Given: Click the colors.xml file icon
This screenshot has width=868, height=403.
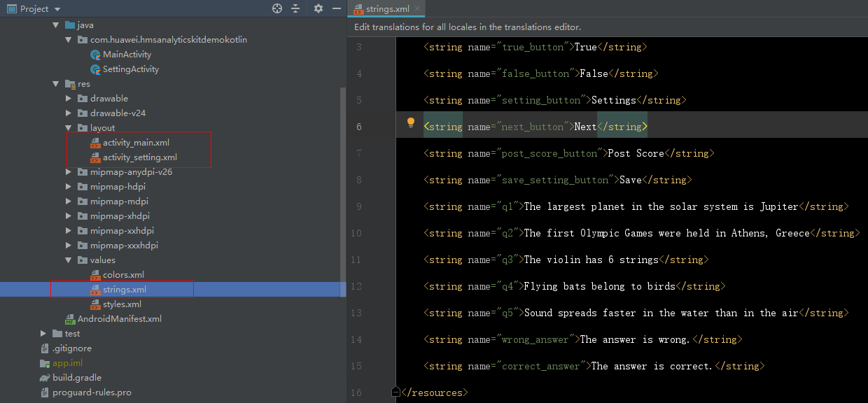Looking at the screenshot, I should point(95,274).
